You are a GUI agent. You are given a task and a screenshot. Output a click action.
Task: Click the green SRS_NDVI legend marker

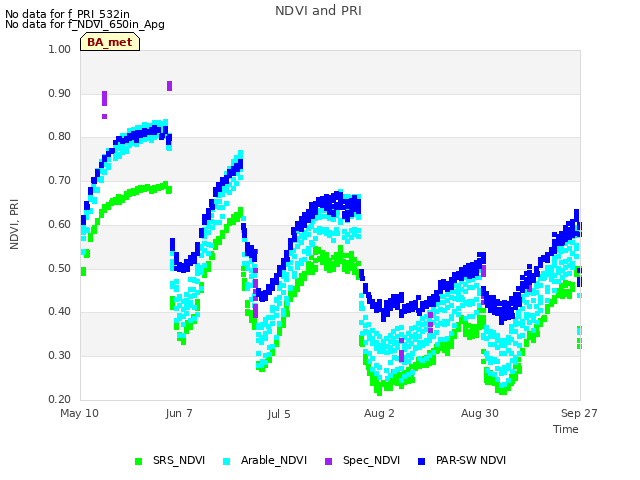coord(139,461)
